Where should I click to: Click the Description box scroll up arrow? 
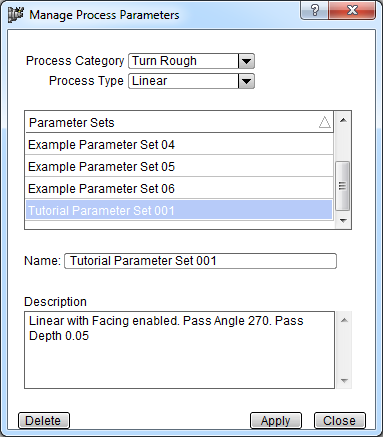[344, 320]
